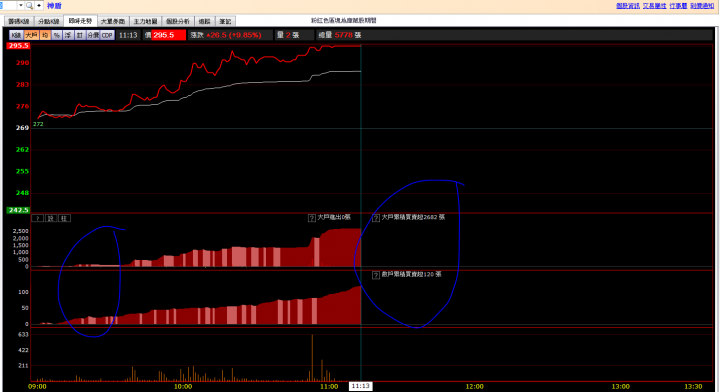Toggle the % percentage scale button

[x=56, y=35]
